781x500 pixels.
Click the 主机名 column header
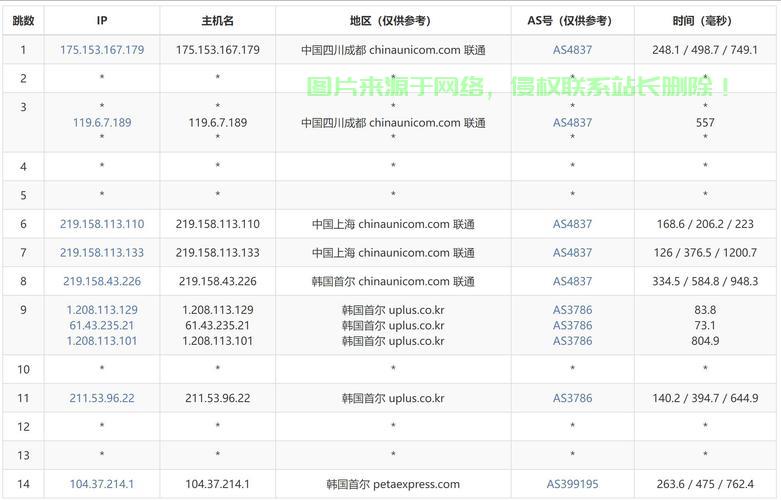217,20
